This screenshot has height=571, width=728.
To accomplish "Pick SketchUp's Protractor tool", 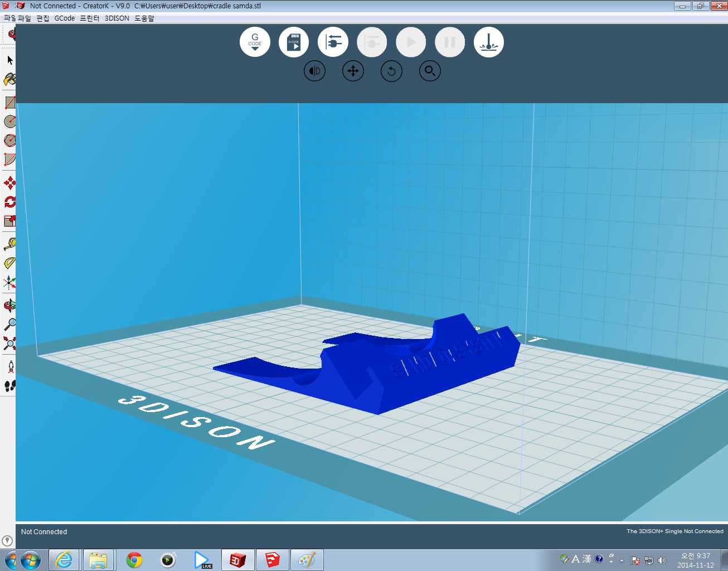I will point(10,263).
